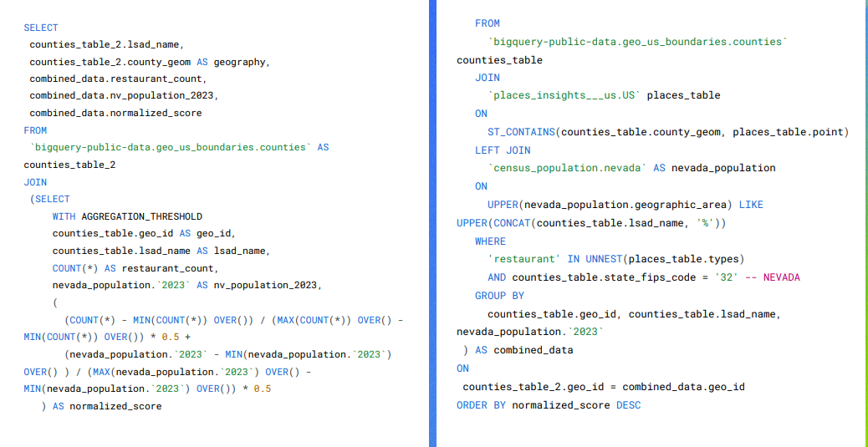The width and height of the screenshot is (868, 447).
Task: Click '`census_population.nevada` AS nevada_population' line
Action: tap(631, 168)
